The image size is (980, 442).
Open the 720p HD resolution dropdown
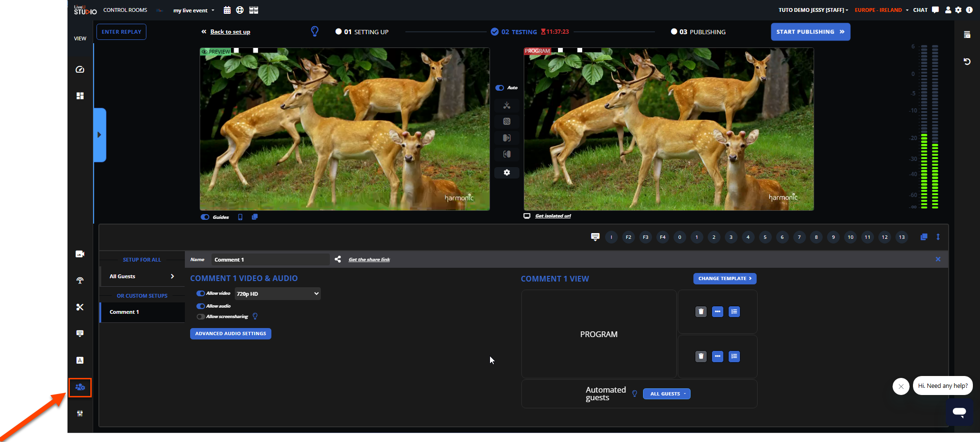[x=277, y=294]
